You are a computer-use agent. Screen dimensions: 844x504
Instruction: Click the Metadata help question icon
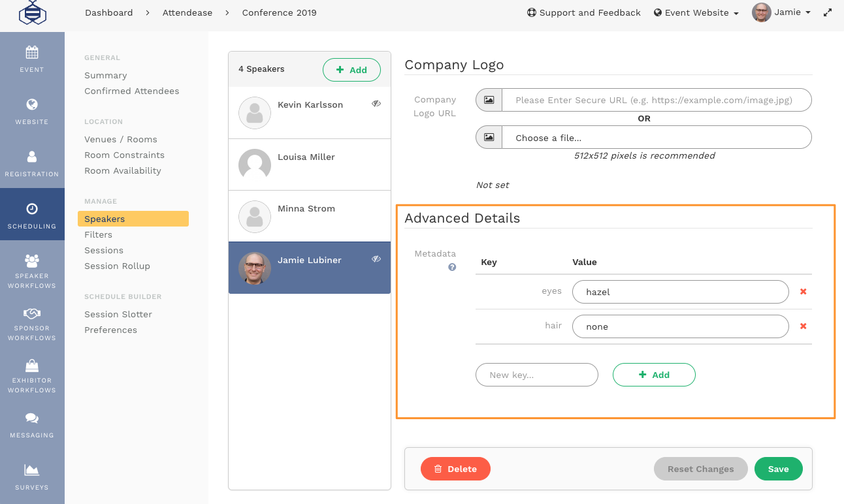point(452,267)
